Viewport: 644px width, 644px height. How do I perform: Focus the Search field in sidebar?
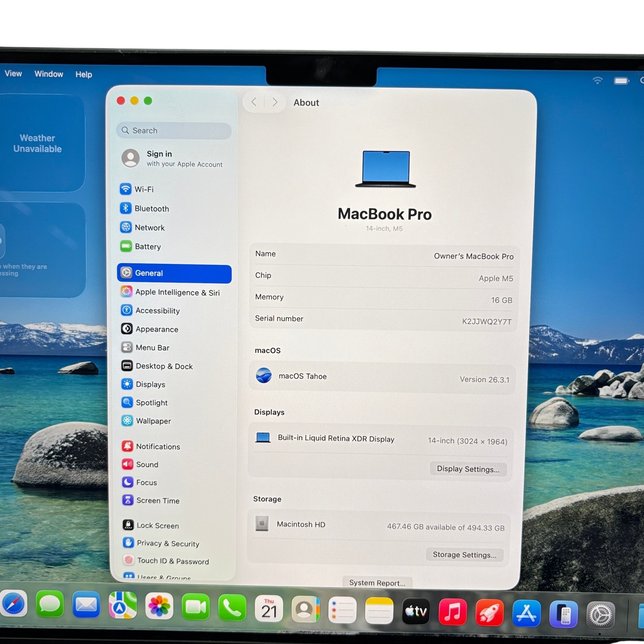(174, 131)
